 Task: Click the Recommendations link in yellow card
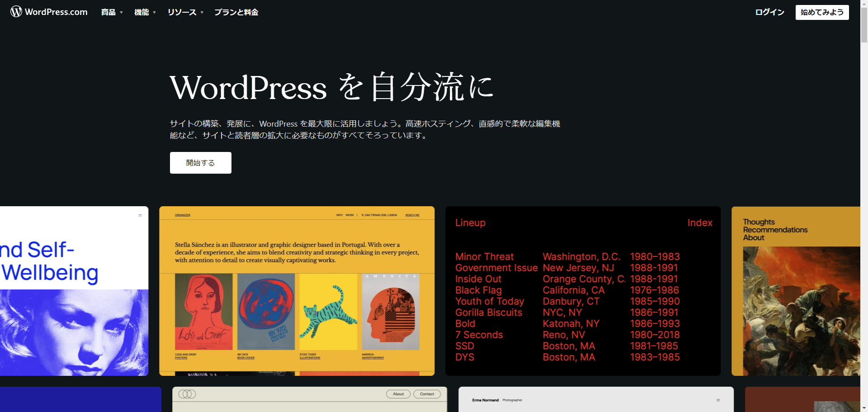[x=775, y=230]
